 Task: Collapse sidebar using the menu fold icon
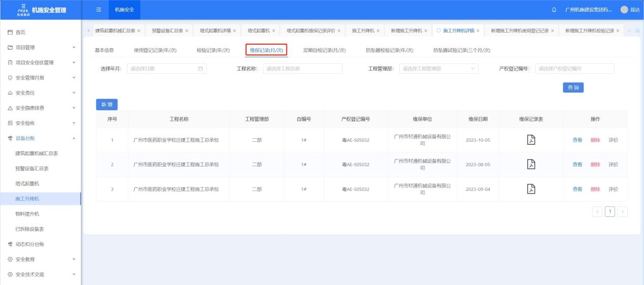100,10
